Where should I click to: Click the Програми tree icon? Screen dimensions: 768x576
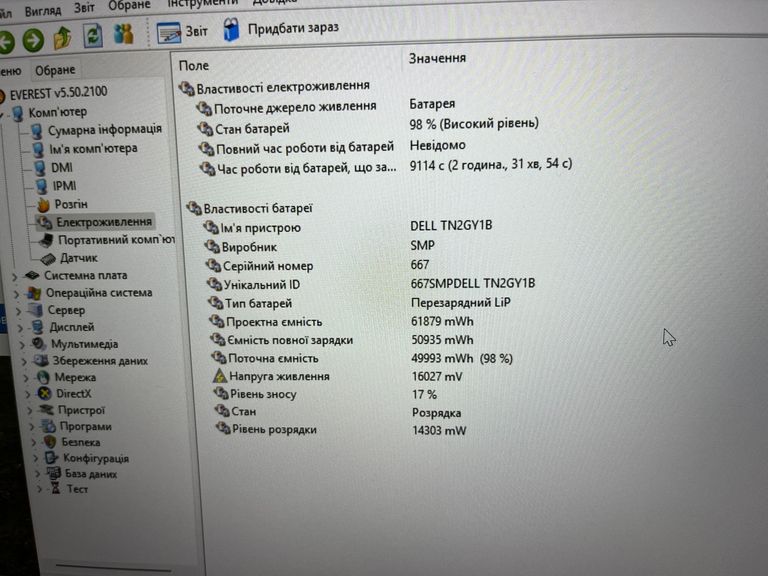[x=48, y=426]
